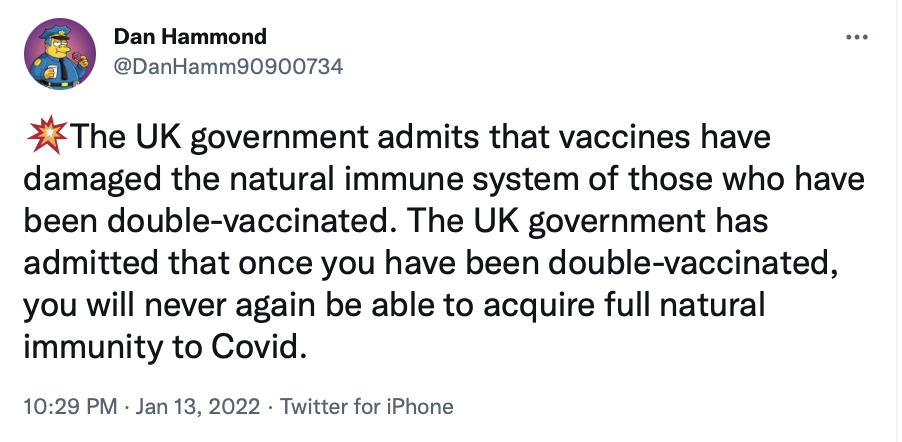Open the 10:29 PM timestamp link
Viewport: 902px width, 442px height.
71,407
